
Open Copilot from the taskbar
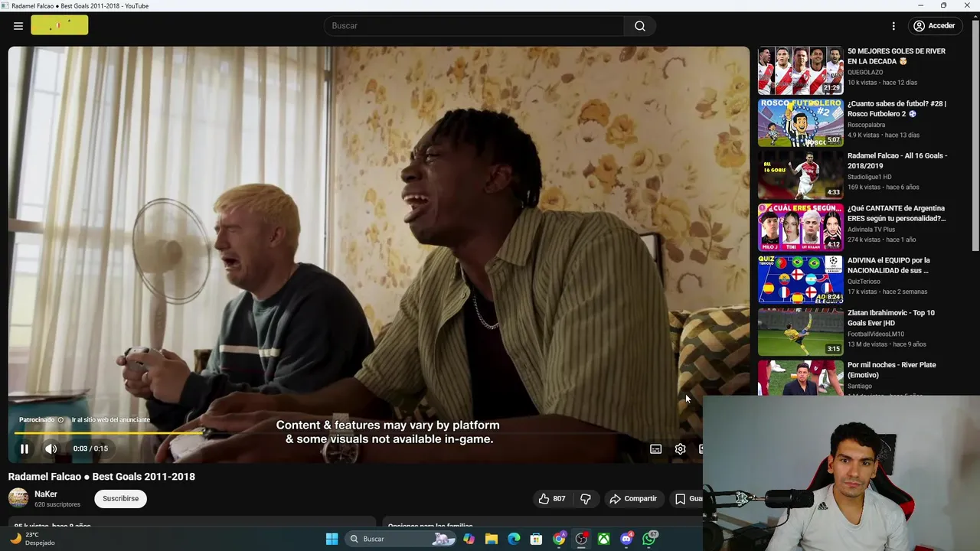(x=469, y=540)
